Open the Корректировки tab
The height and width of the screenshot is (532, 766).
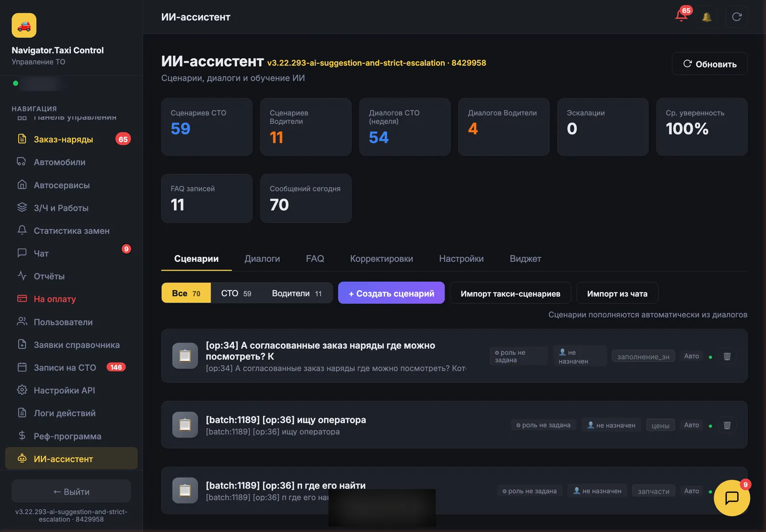(x=382, y=259)
